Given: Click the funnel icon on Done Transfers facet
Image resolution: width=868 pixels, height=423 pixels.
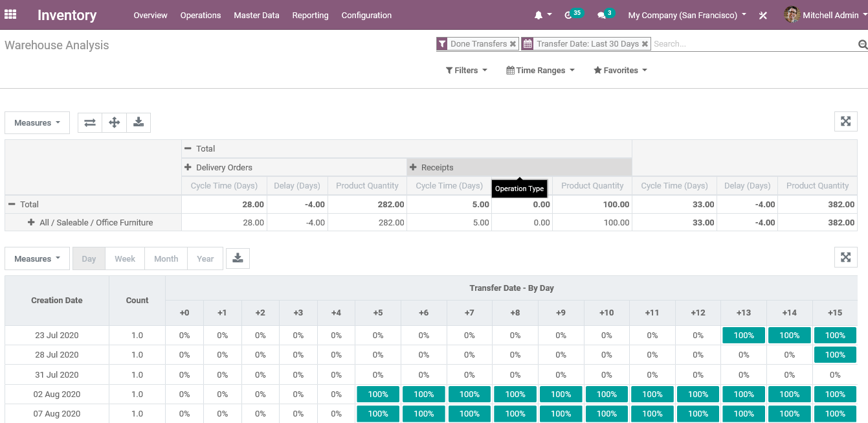Looking at the screenshot, I should tap(442, 44).
